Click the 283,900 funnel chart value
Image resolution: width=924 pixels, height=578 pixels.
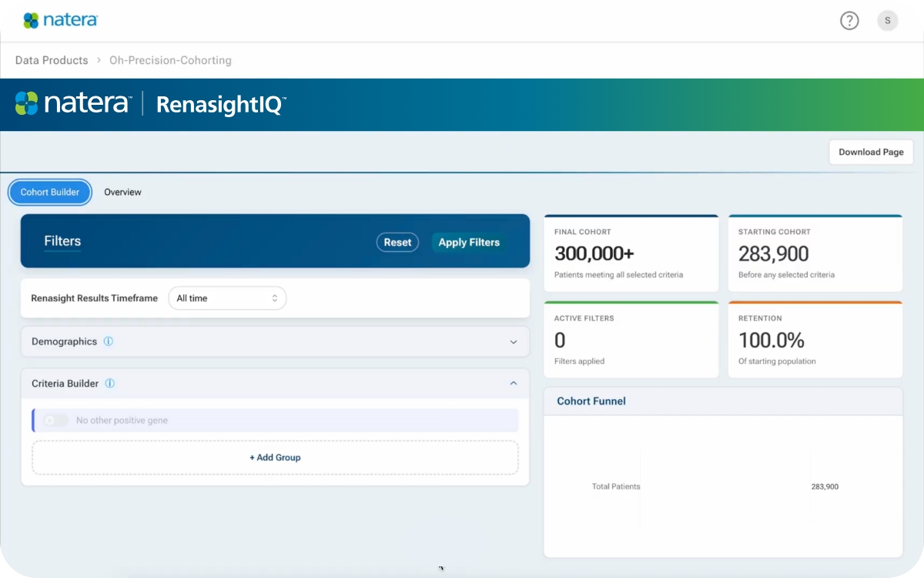point(825,486)
